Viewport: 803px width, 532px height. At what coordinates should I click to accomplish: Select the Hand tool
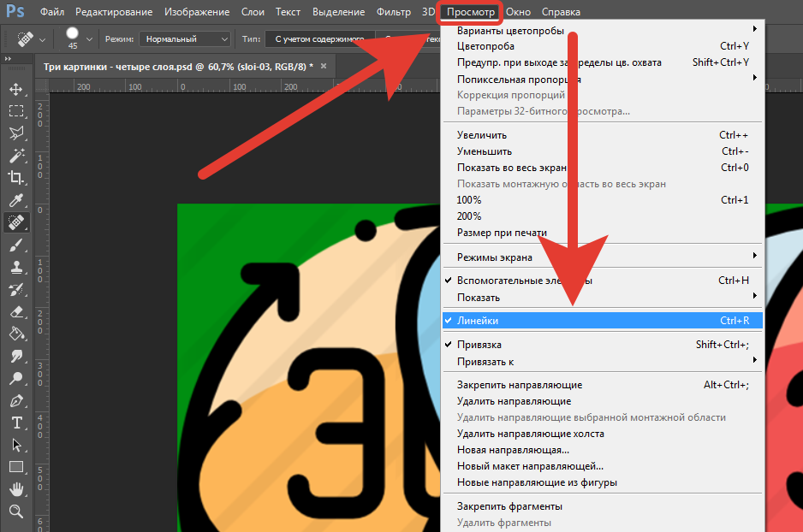click(x=16, y=490)
